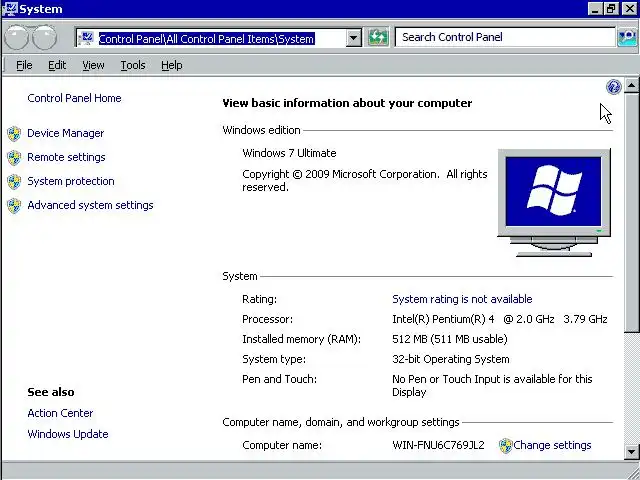The width and height of the screenshot is (640, 480).
Task: Open the View menu
Action: [93, 65]
